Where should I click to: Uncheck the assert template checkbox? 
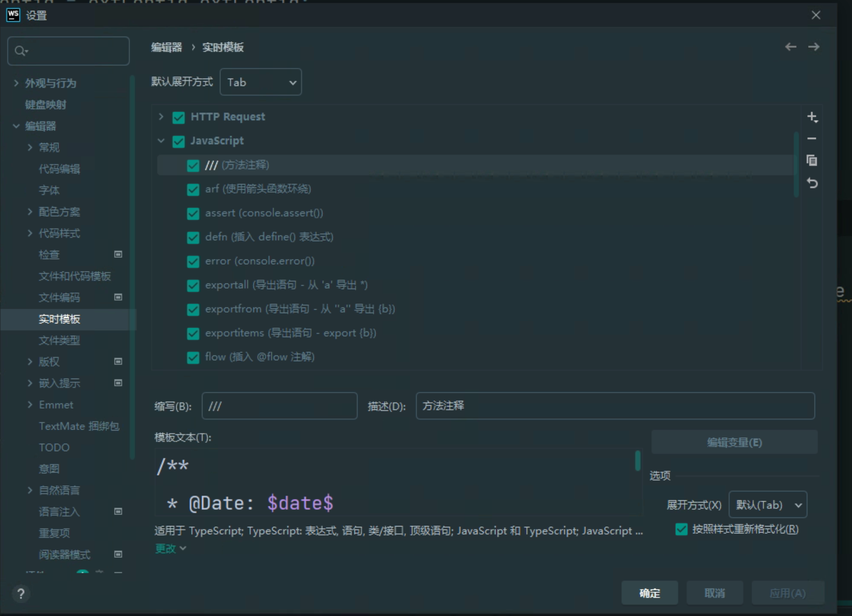(x=193, y=213)
